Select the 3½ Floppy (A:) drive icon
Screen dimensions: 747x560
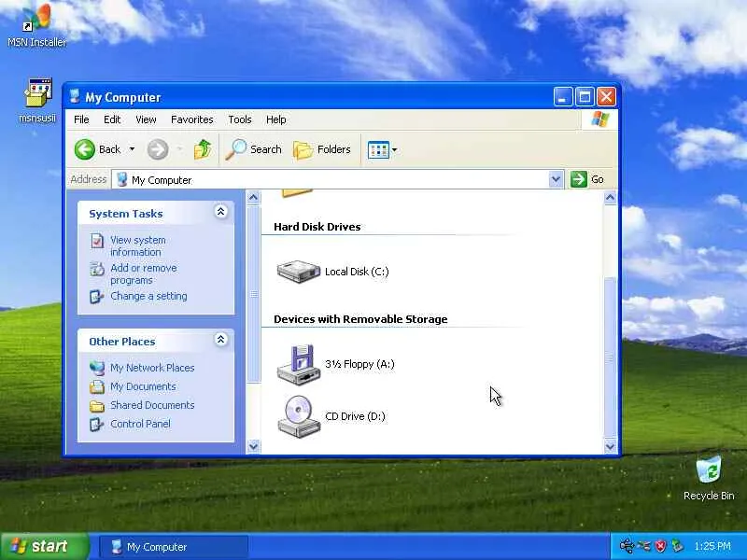coord(299,364)
